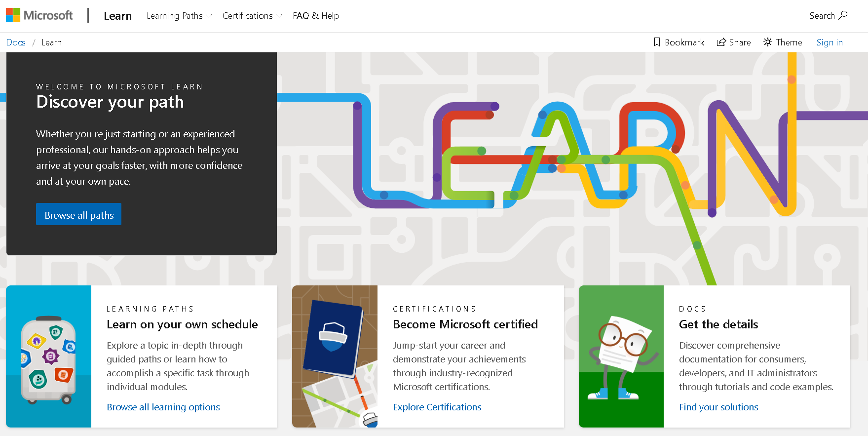868x436 pixels.
Task: Open the FAQ & Help menu item
Action: point(315,16)
